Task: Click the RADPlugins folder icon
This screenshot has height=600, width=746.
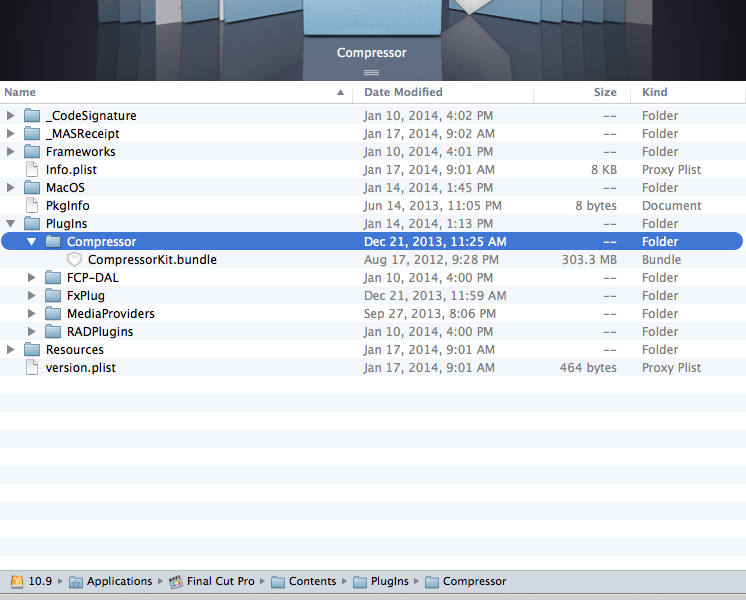Action: point(53,332)
